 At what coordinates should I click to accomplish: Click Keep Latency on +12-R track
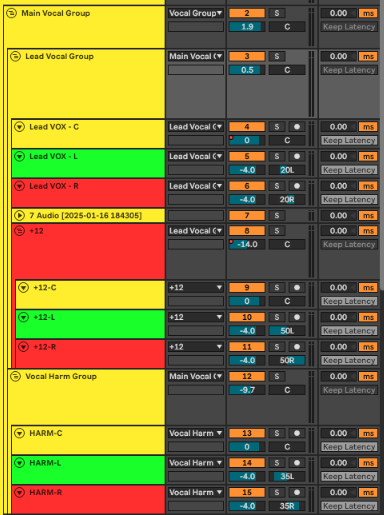349,360
